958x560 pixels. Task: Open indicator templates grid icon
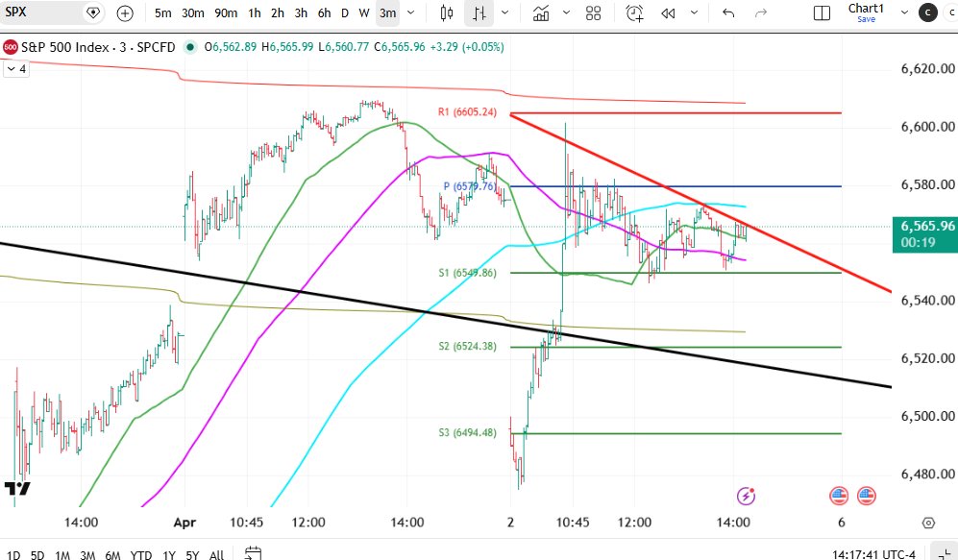[593, 12]
